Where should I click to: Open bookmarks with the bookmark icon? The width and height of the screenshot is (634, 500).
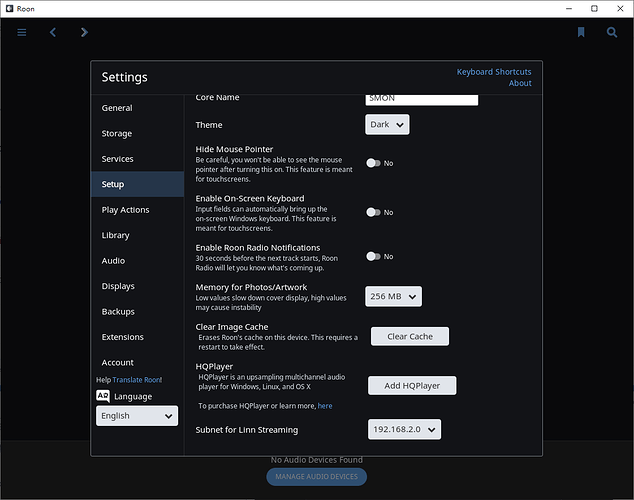(581, 32)
